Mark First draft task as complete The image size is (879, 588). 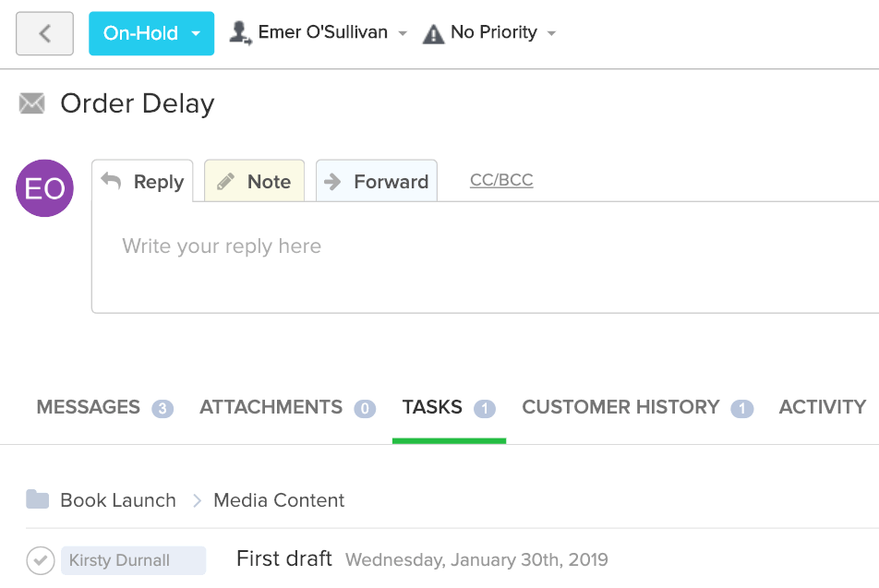coord(41,560)
